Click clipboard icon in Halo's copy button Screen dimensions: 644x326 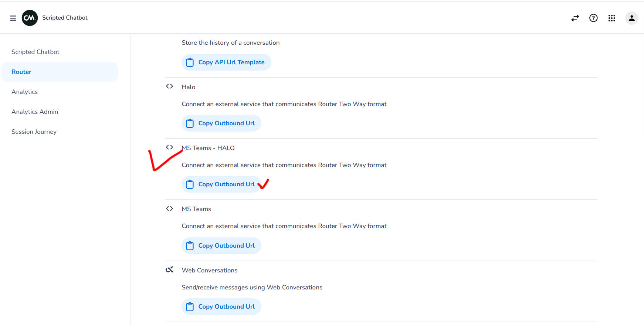tap(190, 123)
